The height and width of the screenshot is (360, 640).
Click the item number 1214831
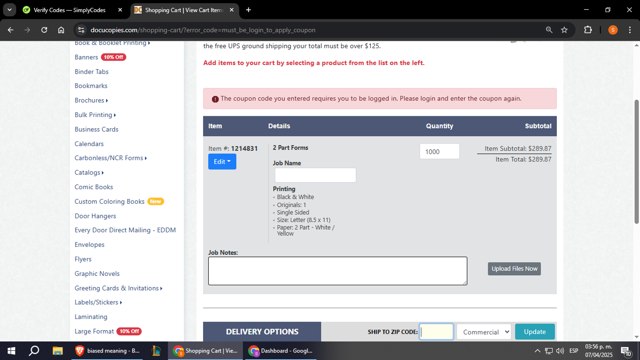point(244,149)
